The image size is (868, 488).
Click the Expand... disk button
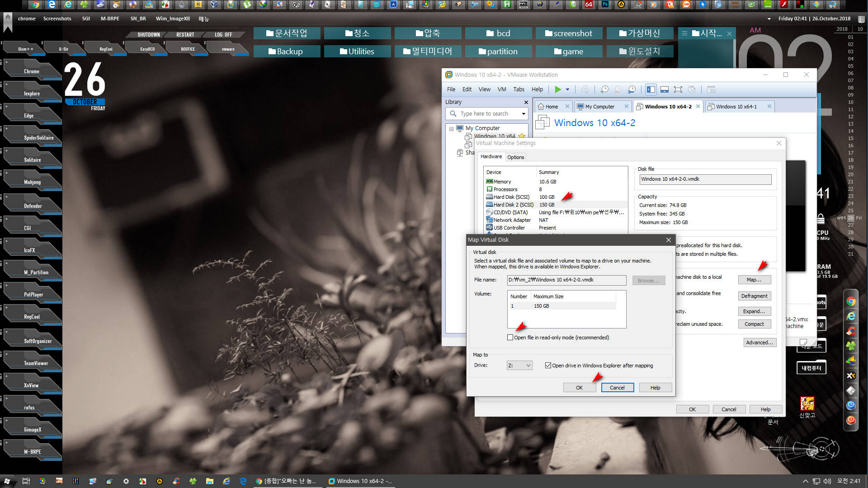point(754,311)
